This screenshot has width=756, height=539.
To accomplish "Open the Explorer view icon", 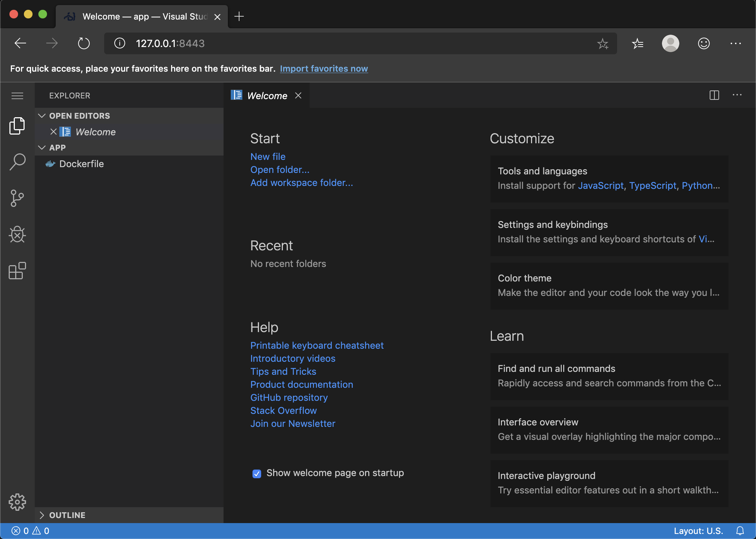I will coord(17,126).
